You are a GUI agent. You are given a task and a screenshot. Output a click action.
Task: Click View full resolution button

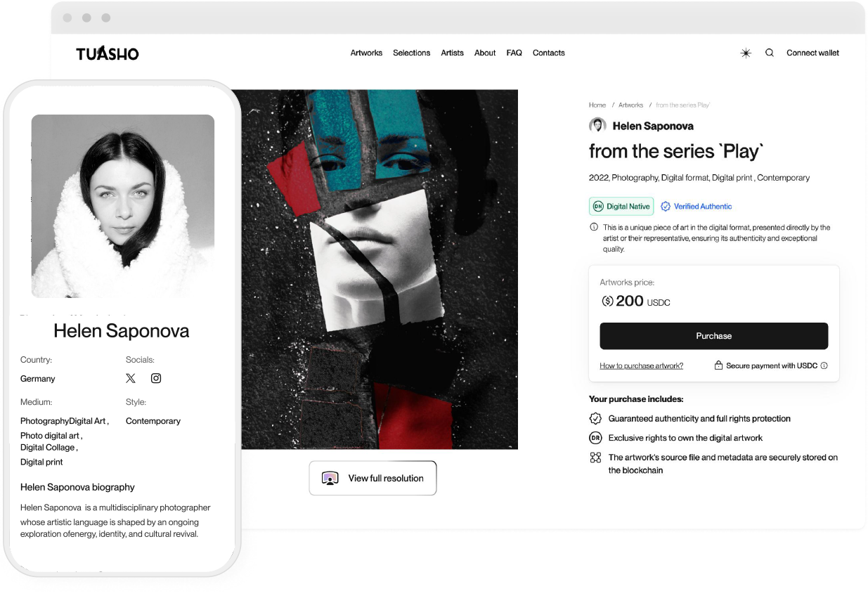[x=373, y=478]
